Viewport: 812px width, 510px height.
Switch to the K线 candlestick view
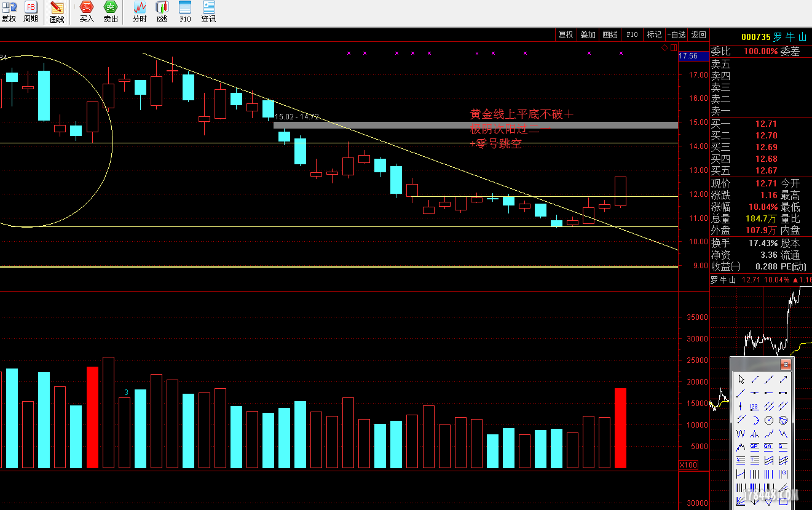pos(162,12)
